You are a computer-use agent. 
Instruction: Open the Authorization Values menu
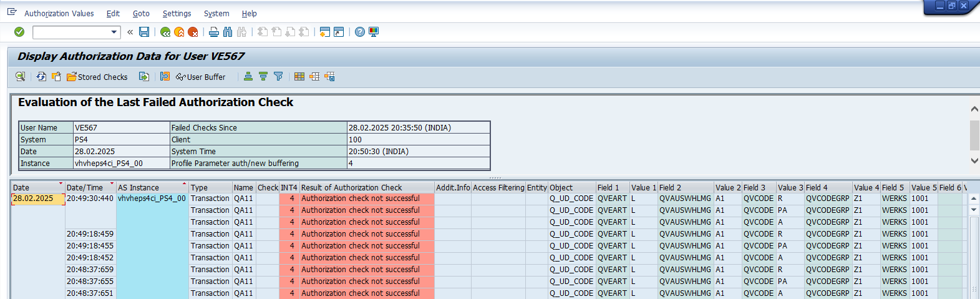coord(59,13)
